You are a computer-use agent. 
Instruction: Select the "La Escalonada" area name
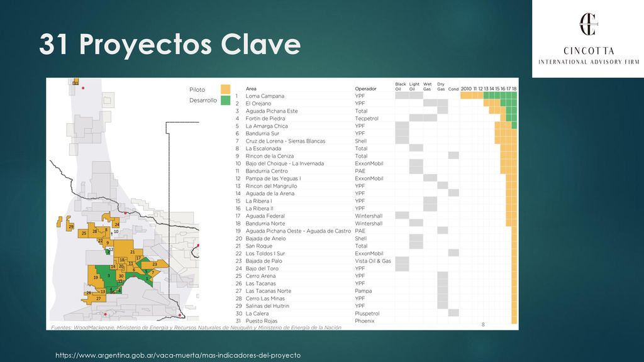click(x=264, y=148)
